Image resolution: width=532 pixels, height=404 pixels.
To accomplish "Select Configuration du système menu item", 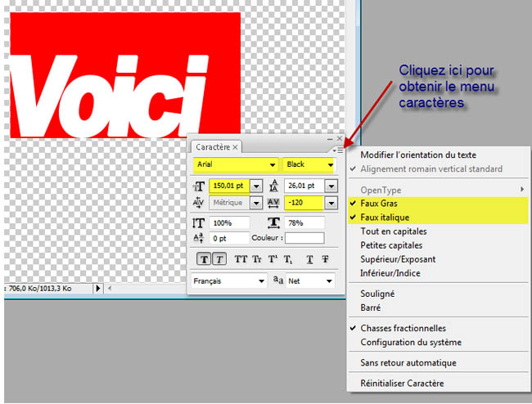I will [x=439, y=343].
